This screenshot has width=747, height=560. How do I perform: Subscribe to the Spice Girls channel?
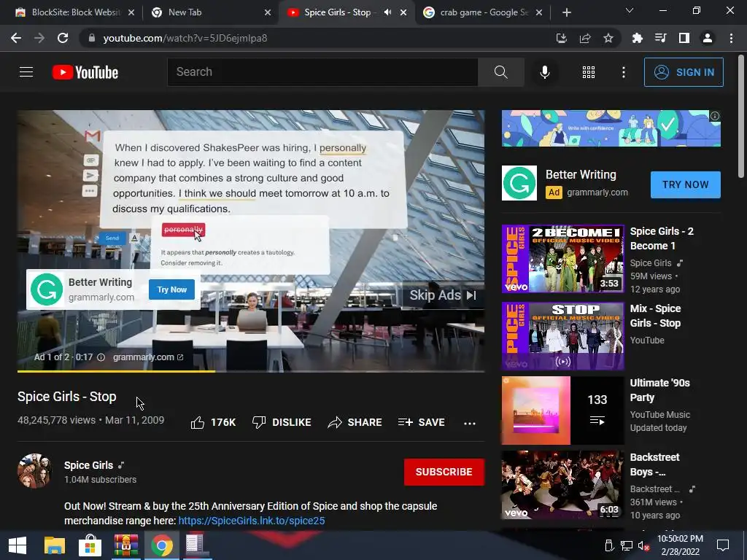pos(444,472)
